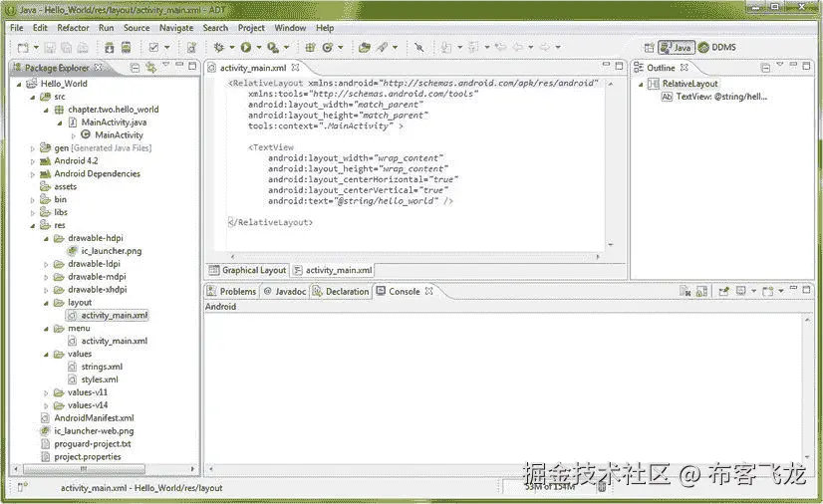Expand the Android Dependencies node

click(33, 174)
